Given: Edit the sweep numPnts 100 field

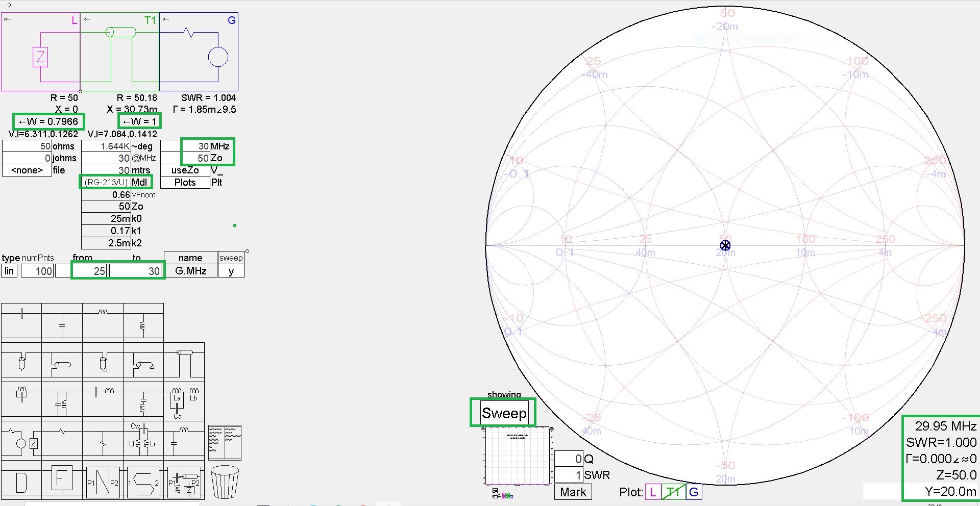Looking at the screenshot, I should [x=37, y=271].
